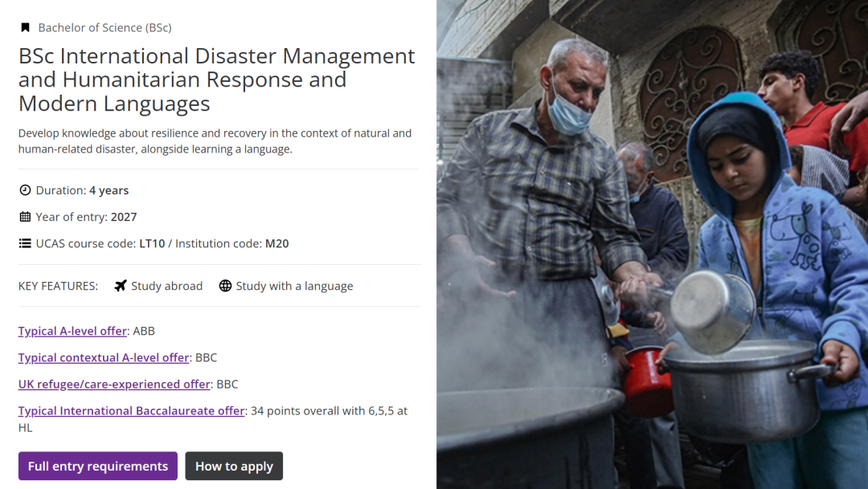Select the Bachelor of Science (BSc) label

(104, 28)
